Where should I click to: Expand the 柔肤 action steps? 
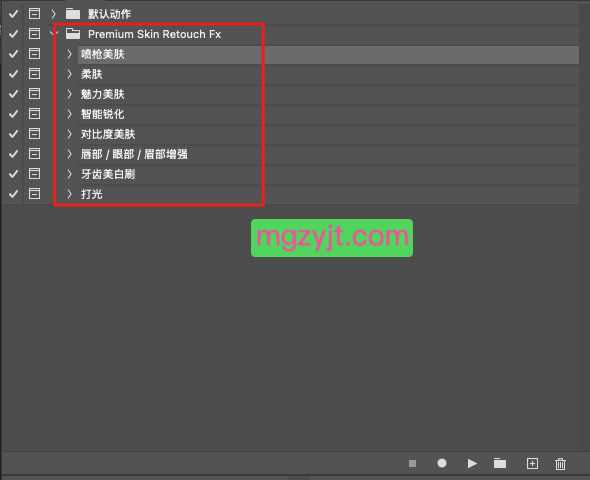69,74
